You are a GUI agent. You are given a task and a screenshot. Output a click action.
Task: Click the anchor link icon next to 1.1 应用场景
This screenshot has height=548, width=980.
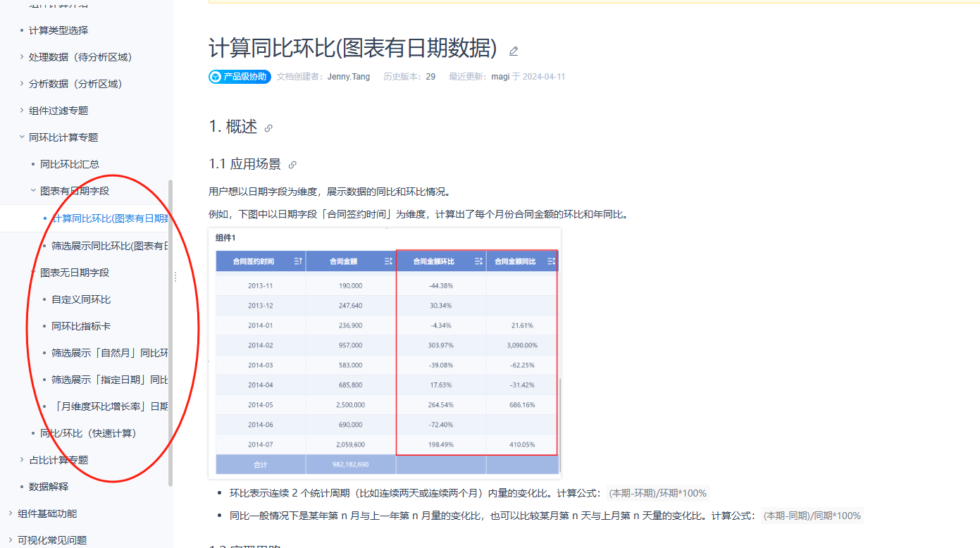(x=292, y=165)
